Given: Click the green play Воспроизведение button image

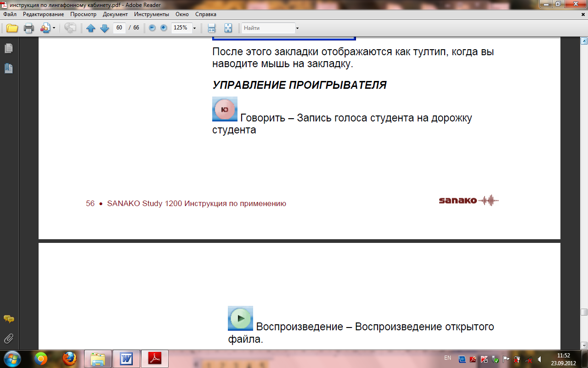Looking at the screenshot, I should 240,318.
